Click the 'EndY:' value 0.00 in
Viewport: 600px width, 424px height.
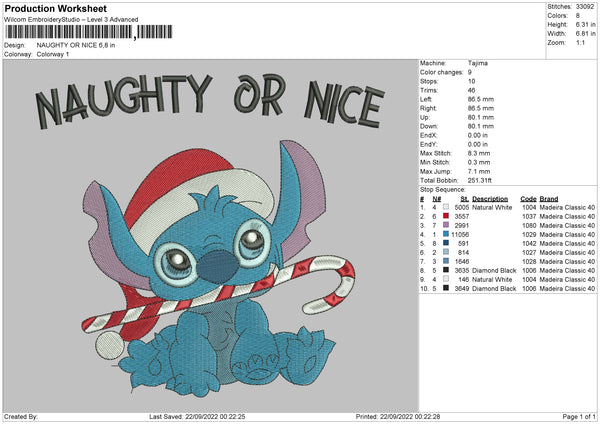pos(478,144)
